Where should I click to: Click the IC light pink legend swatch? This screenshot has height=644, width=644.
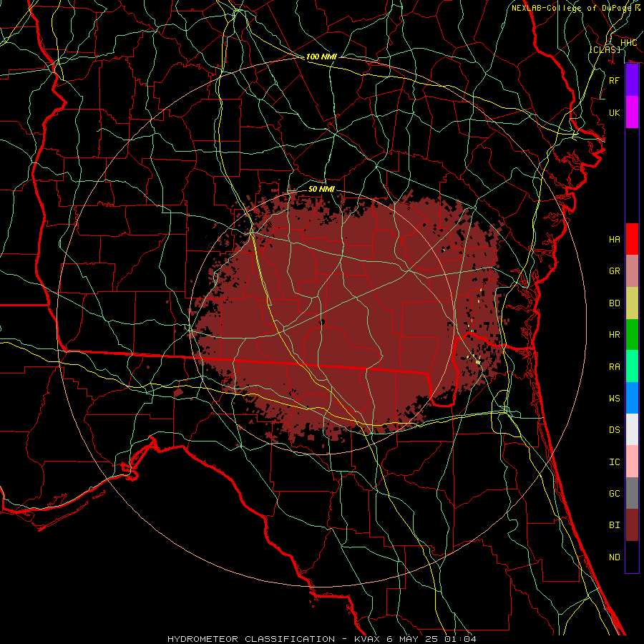[x=632, y=462]
